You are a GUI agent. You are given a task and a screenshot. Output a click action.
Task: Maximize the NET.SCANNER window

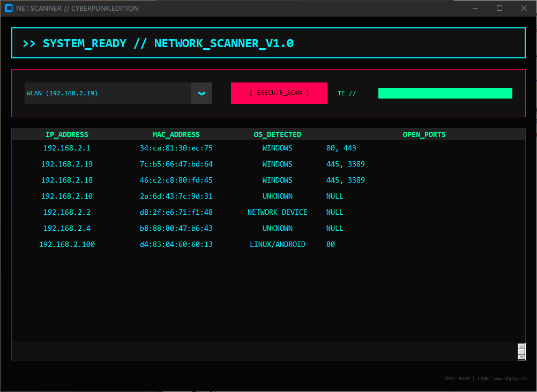click(499, 8)
